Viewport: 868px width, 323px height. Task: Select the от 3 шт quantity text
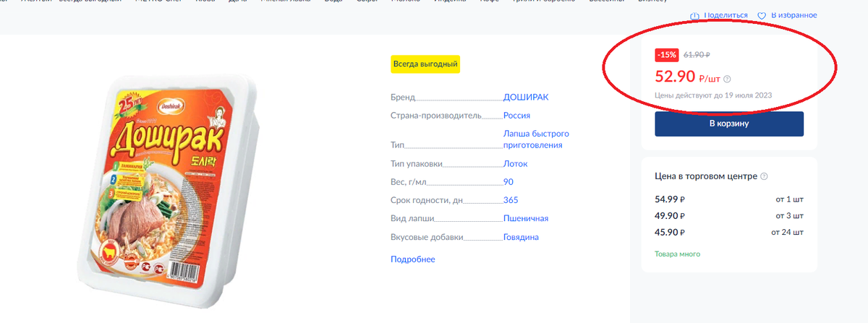[788, 215]
